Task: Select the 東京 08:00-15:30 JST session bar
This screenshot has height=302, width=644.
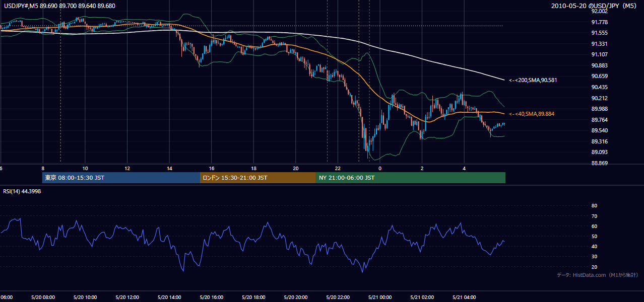Action: coord(121,178)
